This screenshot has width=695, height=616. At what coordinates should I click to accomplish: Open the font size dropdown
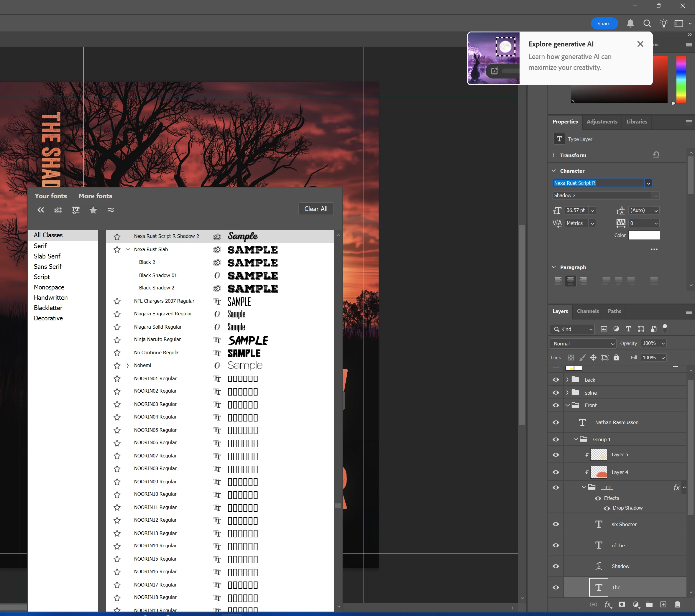pos(592,210)
